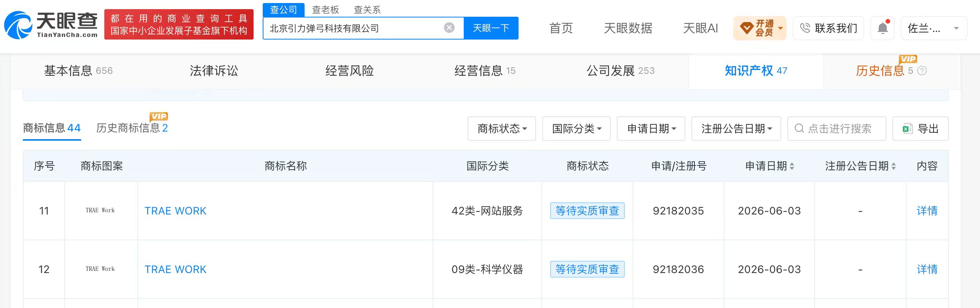
Task: Select the 商标信息 44 sub-tab
Action: coord(52,128)
